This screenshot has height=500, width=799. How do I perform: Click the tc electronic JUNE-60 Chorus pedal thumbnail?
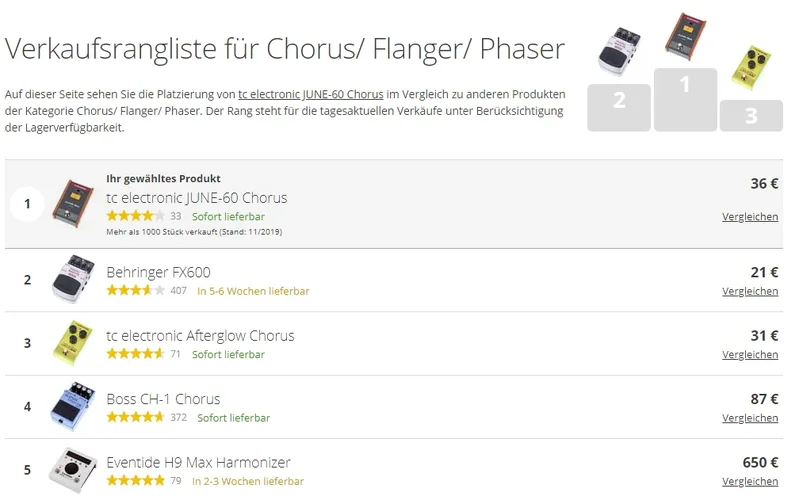tap(72, 204)
